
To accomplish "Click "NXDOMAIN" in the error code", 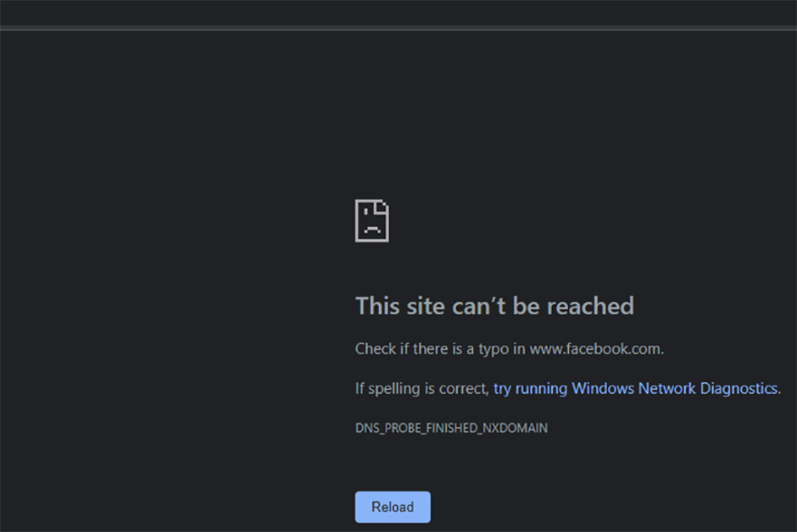I will (515, 428).
